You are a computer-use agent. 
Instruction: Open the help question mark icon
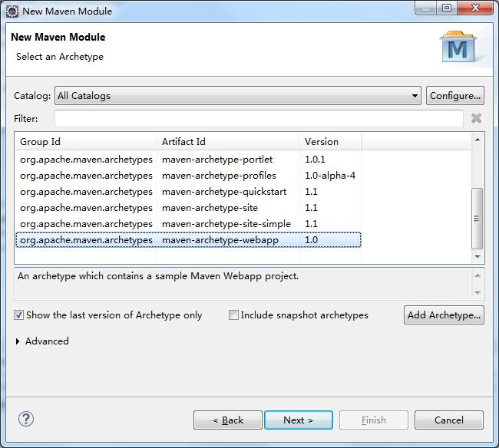coord(26,419)
